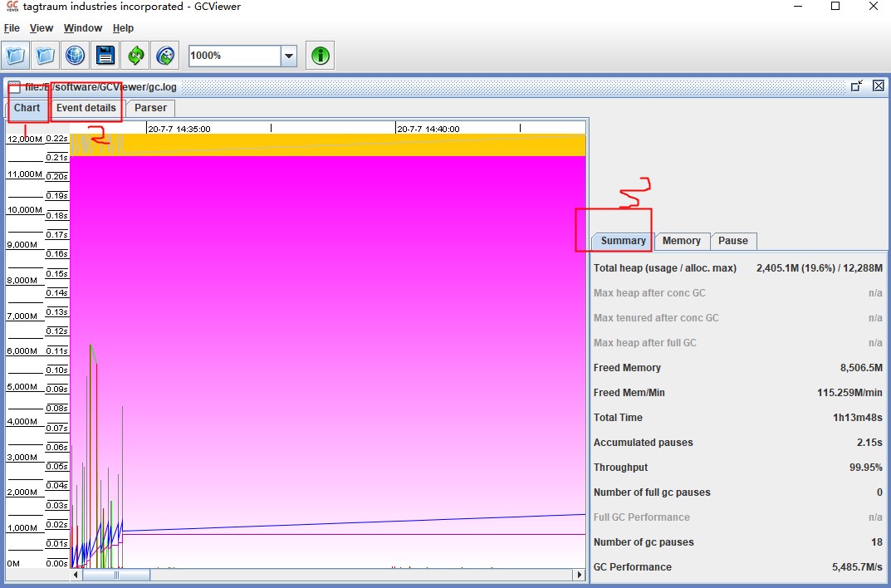Switch to the Event details tab

[86, 108]
